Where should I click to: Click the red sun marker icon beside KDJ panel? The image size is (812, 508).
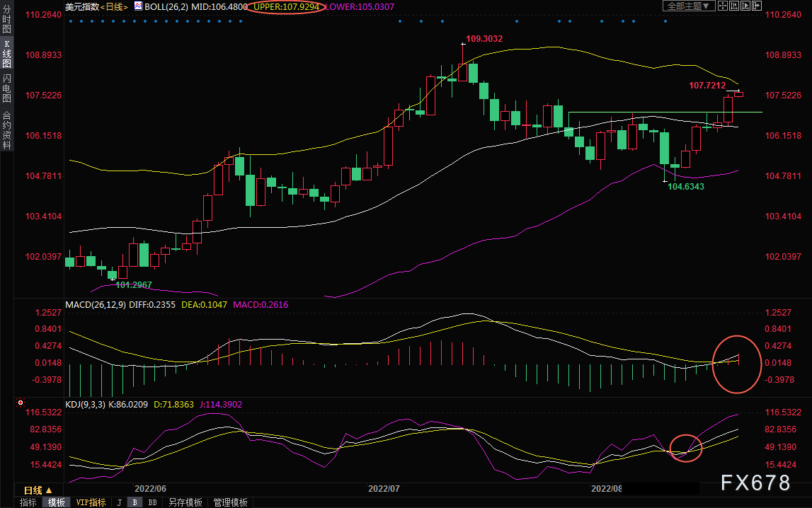point(21,403)
